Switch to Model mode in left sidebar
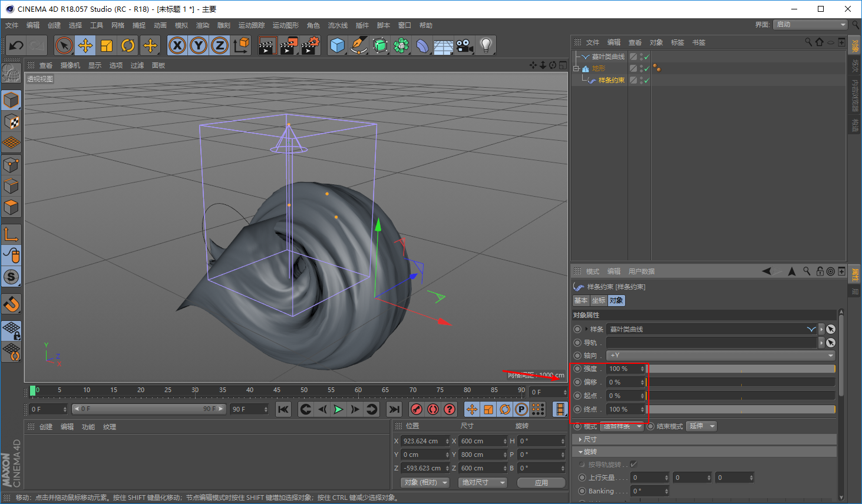 pyautogui.click(x=11, y=101)
